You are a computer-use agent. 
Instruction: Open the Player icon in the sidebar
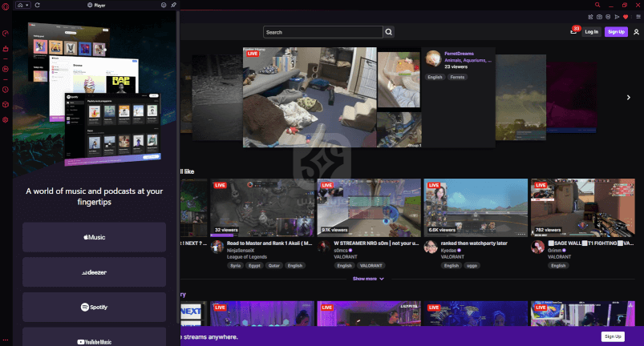click(6, 69)
